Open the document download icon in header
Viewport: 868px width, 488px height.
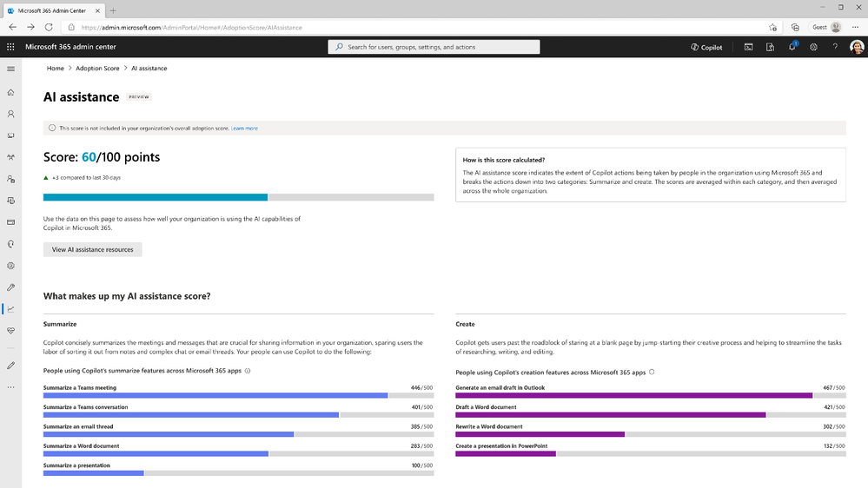pos(770,47)
